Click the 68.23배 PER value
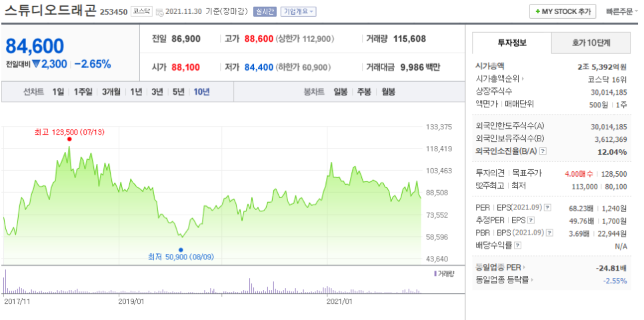Image resolution: width=644 pixels, height=320 pixels. point(581,208)
